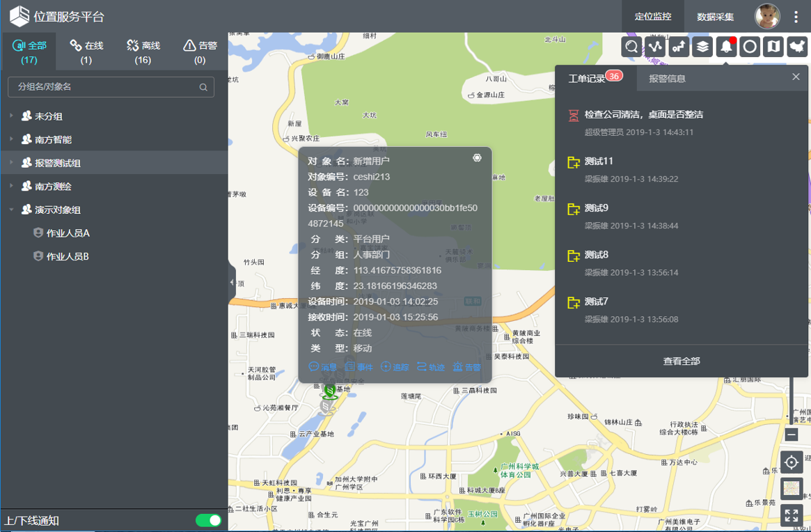The image size is (811, 532).
Task: Enter fullscreen map view
Action: coord(792,515)
